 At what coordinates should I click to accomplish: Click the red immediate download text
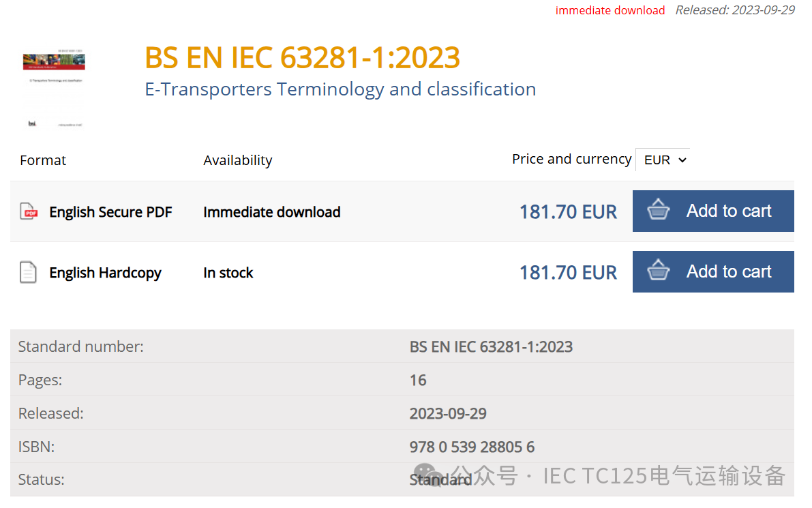point(610,10)
